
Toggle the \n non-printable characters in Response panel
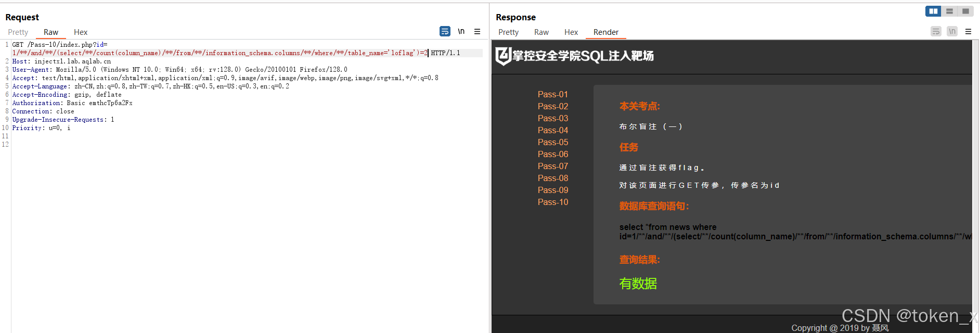952,32
